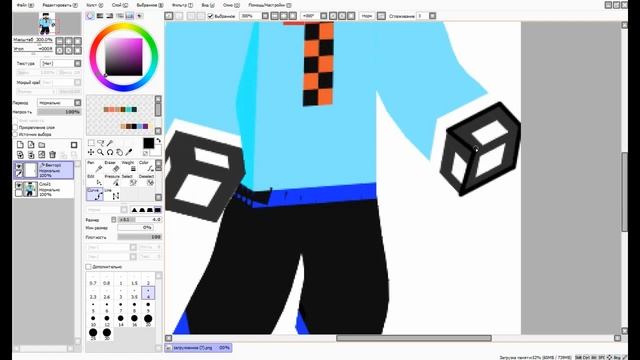
Task: Toggle the Дополнительно checkbox
Action: 89,267
